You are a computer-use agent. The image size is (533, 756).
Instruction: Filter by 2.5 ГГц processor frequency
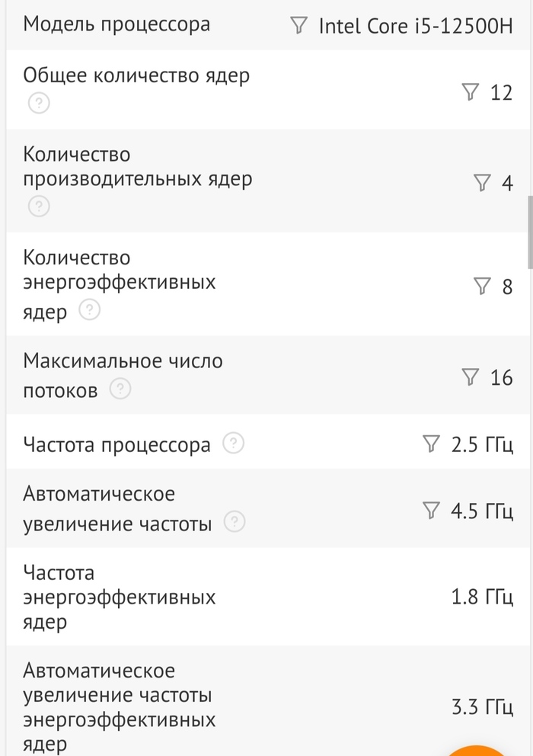click(432, 444)
